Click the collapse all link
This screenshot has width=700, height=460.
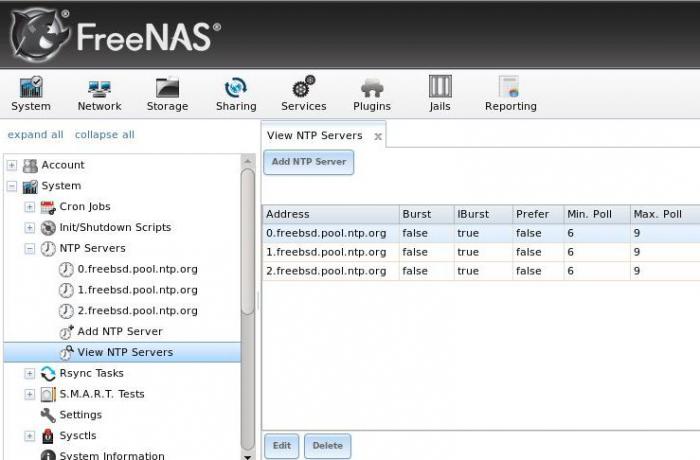104,134
